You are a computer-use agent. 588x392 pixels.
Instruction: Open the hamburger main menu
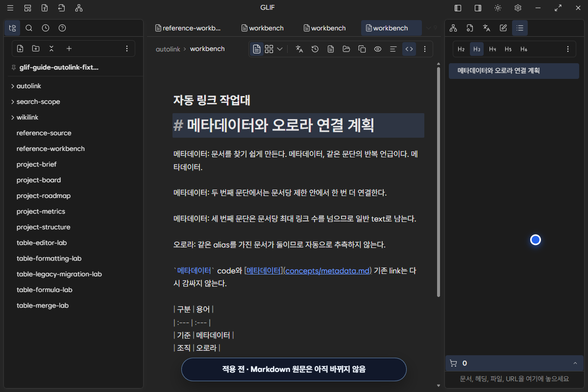coord(10,8)
